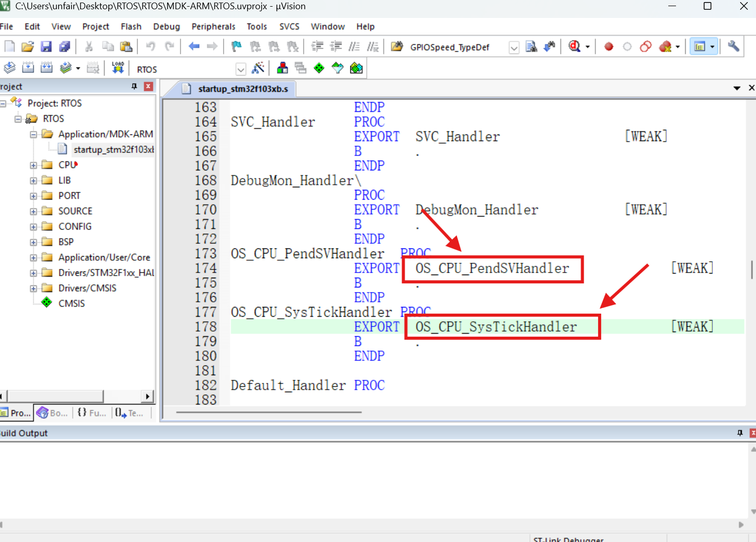Close the Project pane with red X
The width and height of the screenshot is (756, 542).
pyautogui.click(x=148, y=86)
